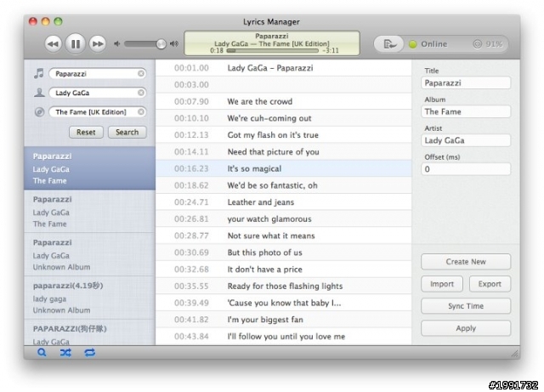Click the magnifier search icon in bottom bar

[x=42, y=352]
